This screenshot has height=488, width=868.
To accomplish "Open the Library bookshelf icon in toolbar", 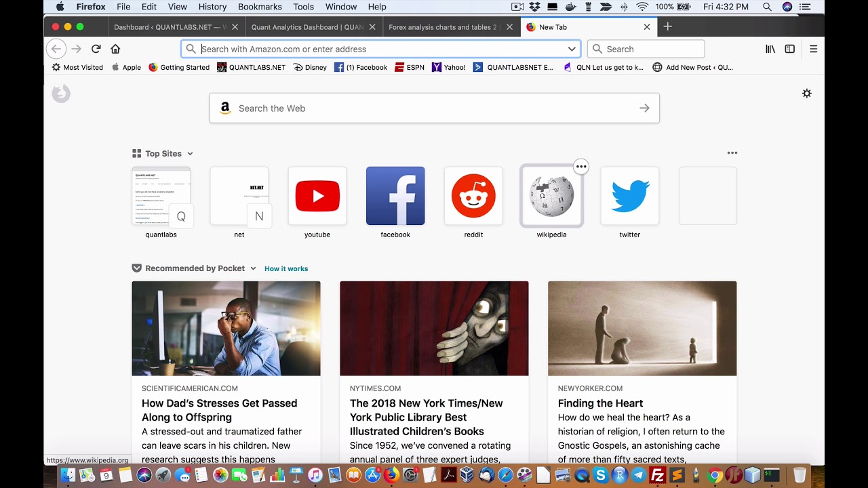I will (x=770, y=49).
